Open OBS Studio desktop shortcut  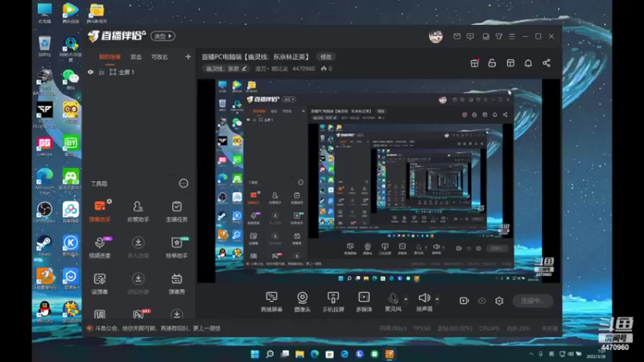click(x=44, y=212)
